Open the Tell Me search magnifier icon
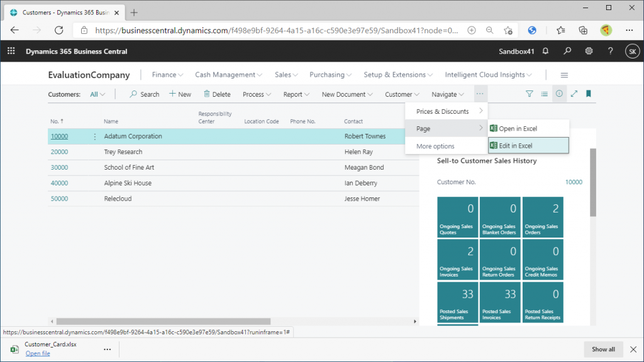The width and height of the screenshot is (644, 362). [x=567, y=51]
